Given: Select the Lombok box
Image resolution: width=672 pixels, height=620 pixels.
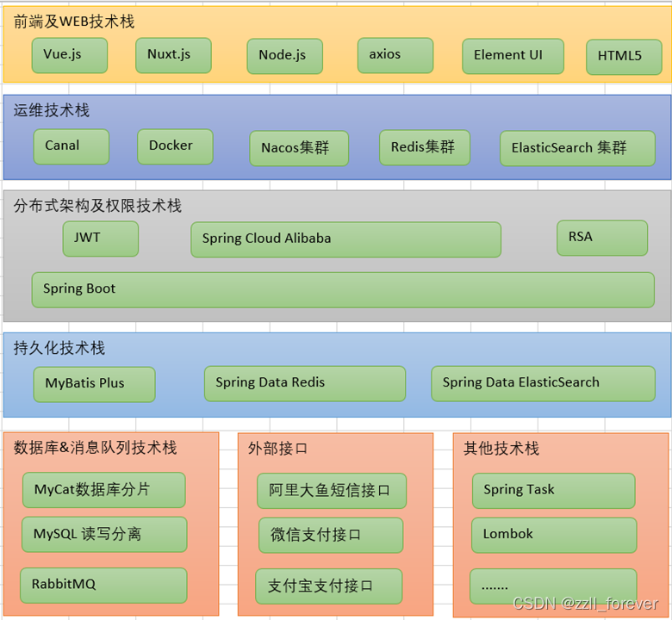Looking at the screenshot, I should click(x=554, y=535).
